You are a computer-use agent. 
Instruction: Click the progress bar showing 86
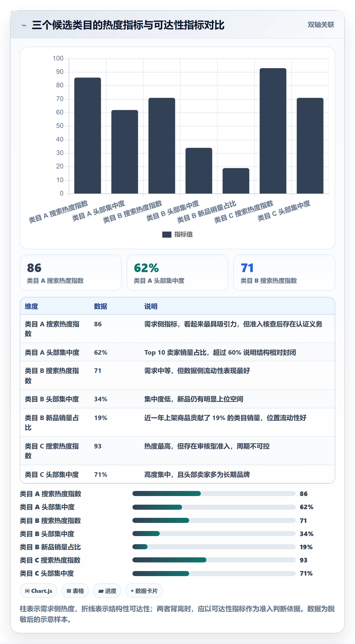tap(214, 494)
